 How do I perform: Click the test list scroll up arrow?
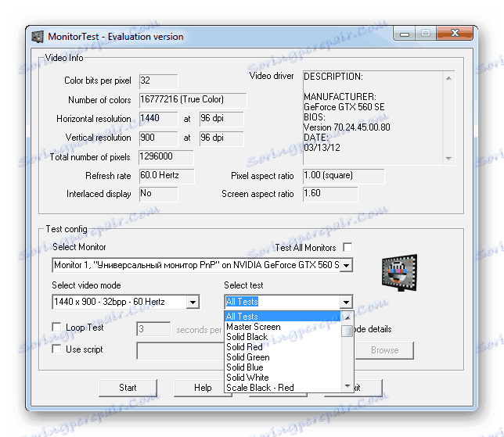coord(347,317)
